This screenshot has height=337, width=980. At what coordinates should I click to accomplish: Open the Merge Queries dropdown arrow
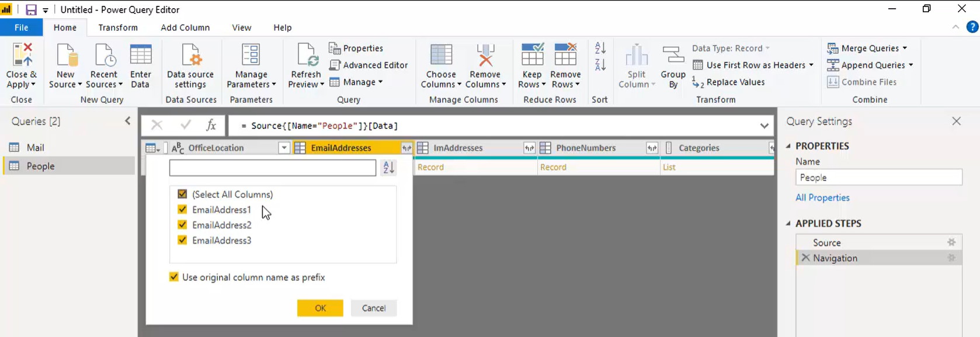905,48
